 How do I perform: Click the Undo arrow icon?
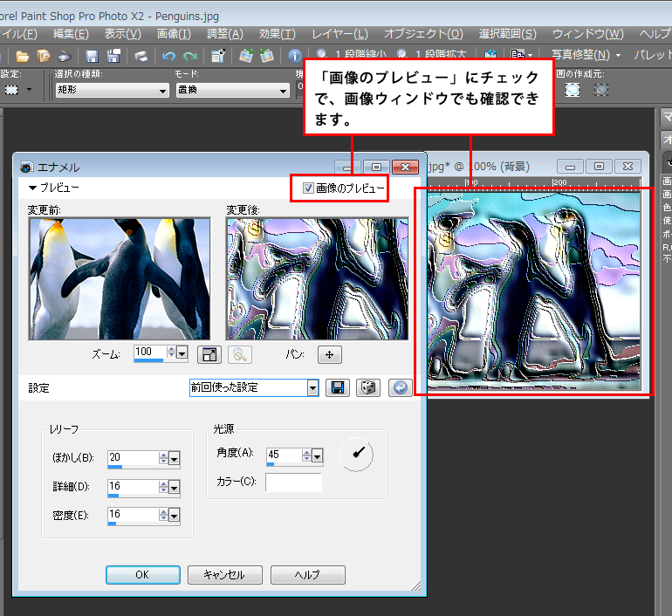pyautogui.click(x=168, y=56)
